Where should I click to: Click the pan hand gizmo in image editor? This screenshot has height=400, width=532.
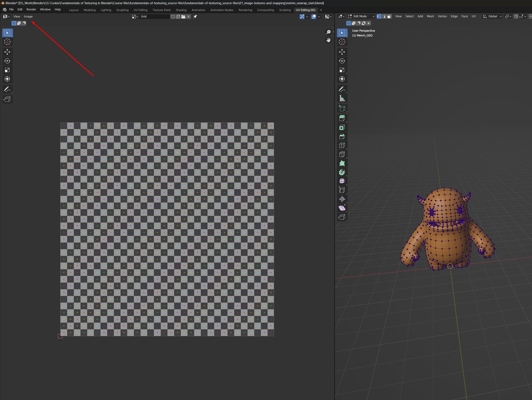(328, 40)
